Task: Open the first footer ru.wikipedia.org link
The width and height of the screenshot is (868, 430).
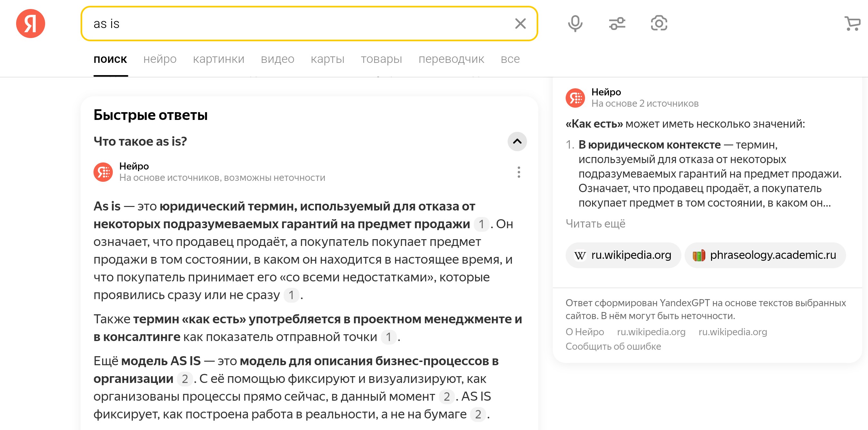Action: [x=651, y=332]
